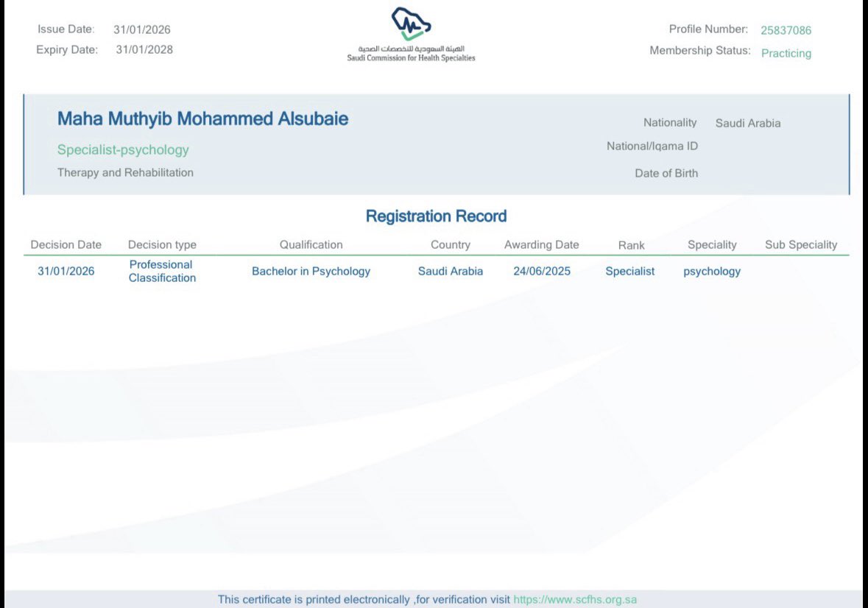Select decision date 31/01/2026 in the table row
The image size is (868, 608).
click(66, 271)
